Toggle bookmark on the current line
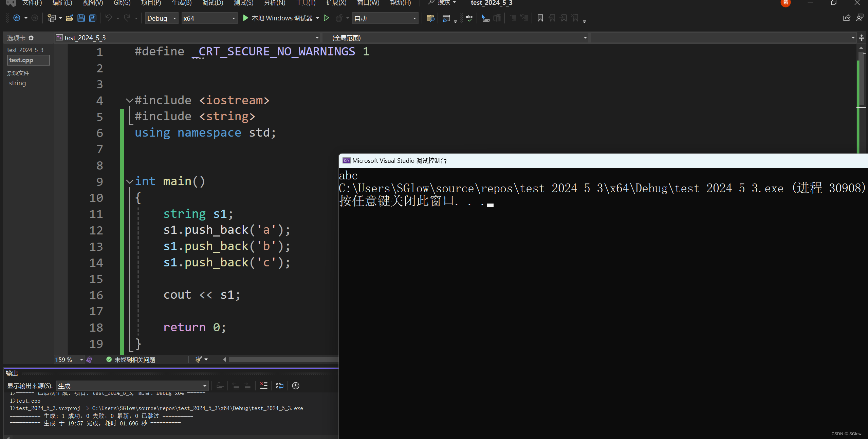The height and width of the screenshot is (439, 868). pyautogui.click(x=540, y=18)
